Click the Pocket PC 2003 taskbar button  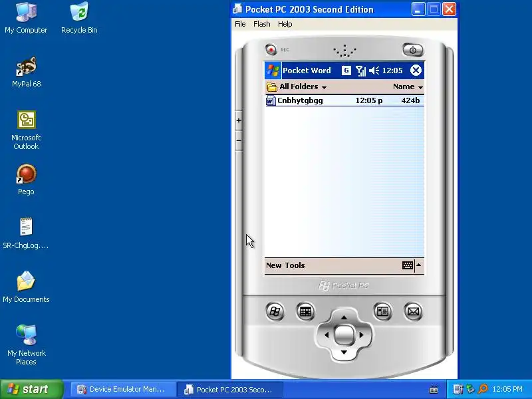tap(229, 389)
